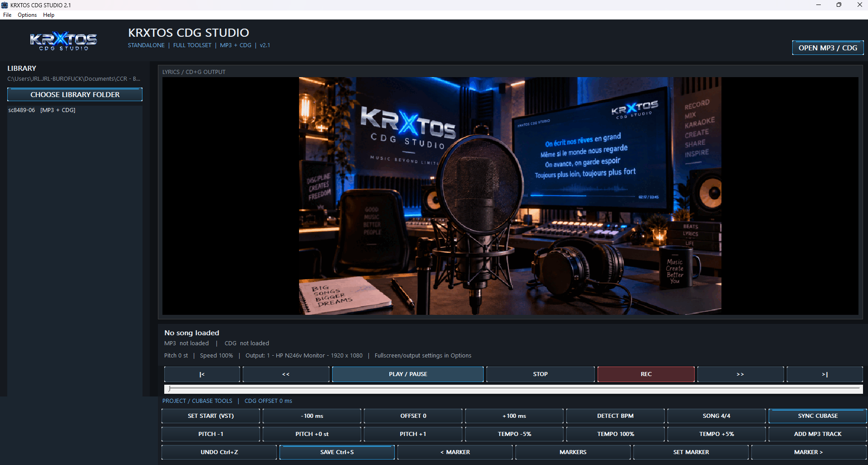868x465 pixels.
Task: Click the SET MARKER button
Action: (691, 452)
